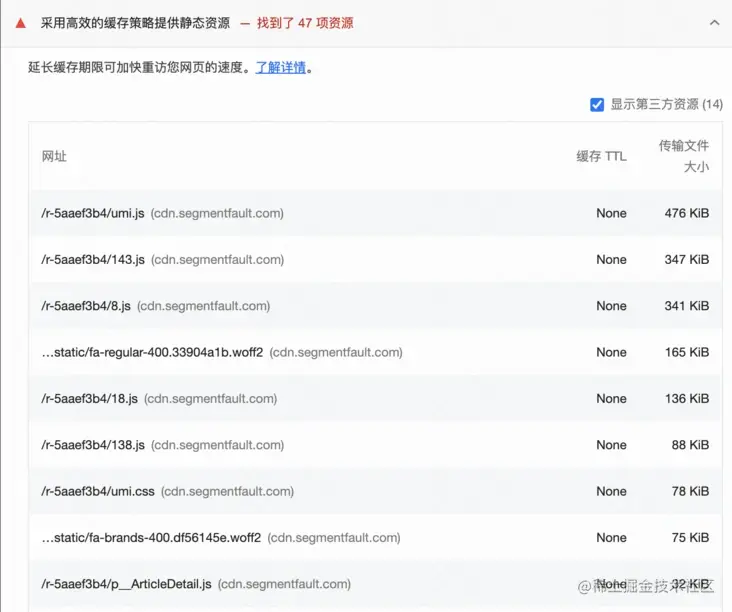Click None TTL in umi.css row
732x612 pixels.
611,491
